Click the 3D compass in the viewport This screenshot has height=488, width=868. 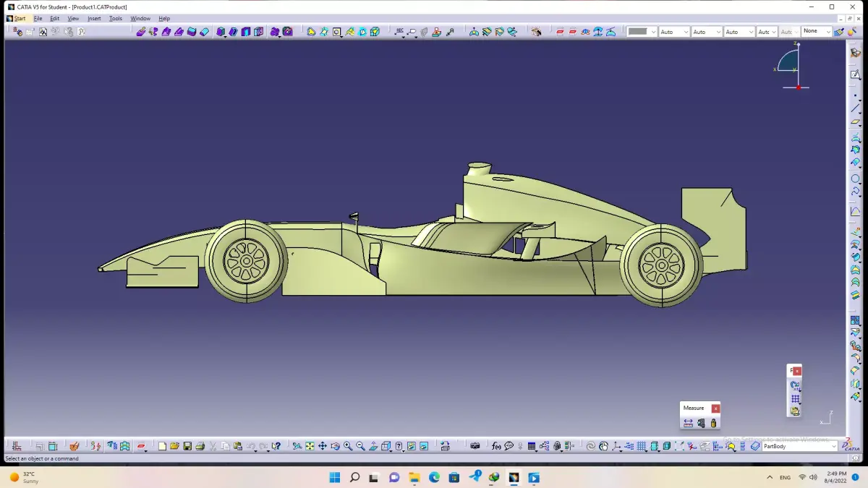coord(793,66)
